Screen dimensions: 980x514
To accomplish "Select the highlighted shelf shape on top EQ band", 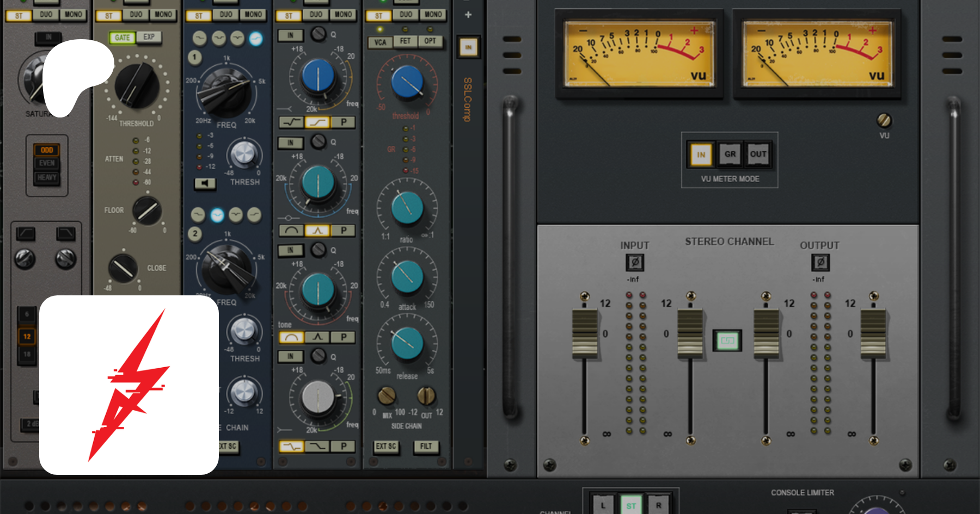I will pos(317,122).
